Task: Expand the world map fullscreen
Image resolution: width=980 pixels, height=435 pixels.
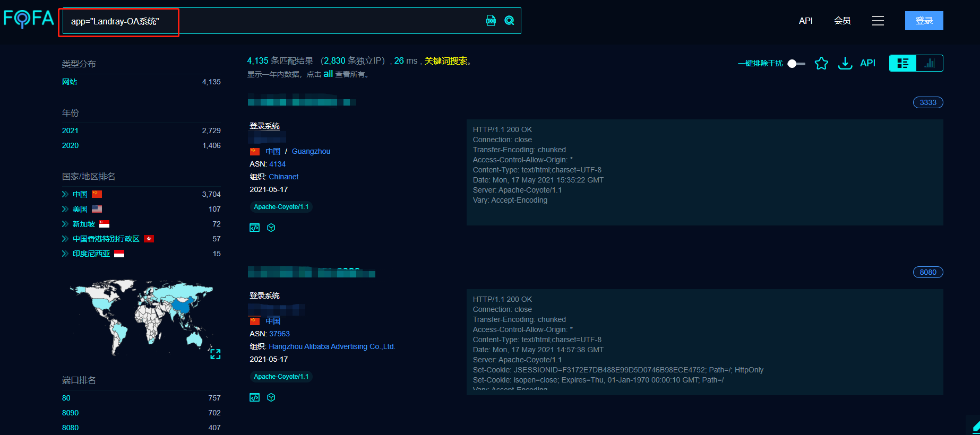Action: point(215,354)
